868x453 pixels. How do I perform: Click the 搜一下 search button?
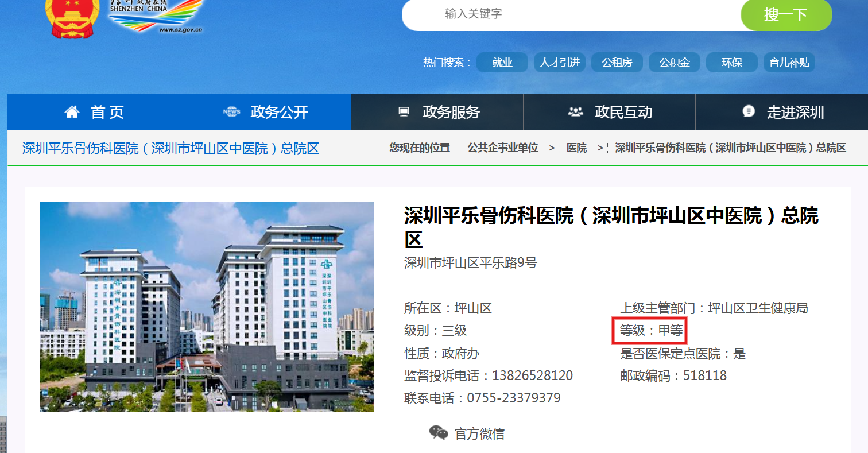click(786, 14)
